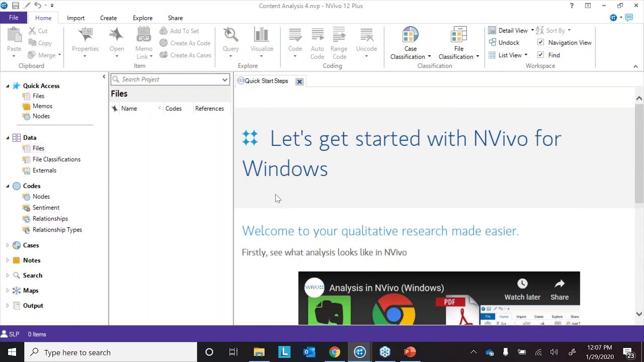Click the Undo arrow in title bar
The height and width of the screenshot is (362, 644).
(38, 6)
